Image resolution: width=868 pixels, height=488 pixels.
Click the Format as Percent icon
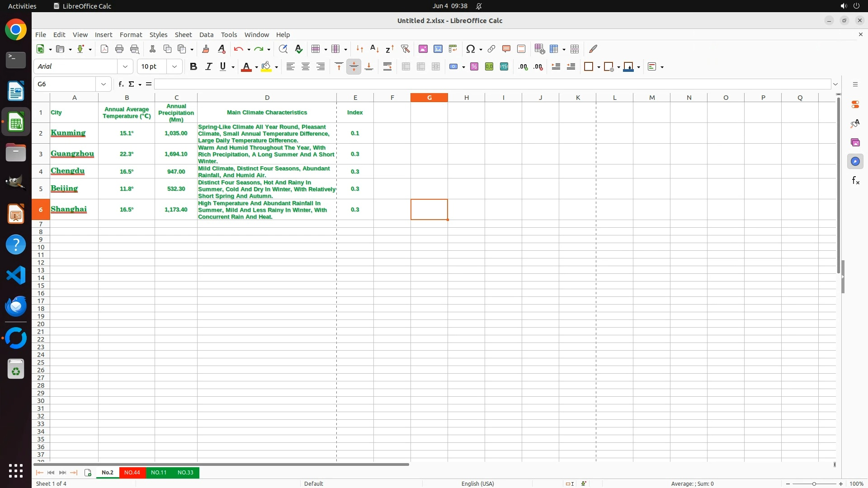(x=474, y=66)
